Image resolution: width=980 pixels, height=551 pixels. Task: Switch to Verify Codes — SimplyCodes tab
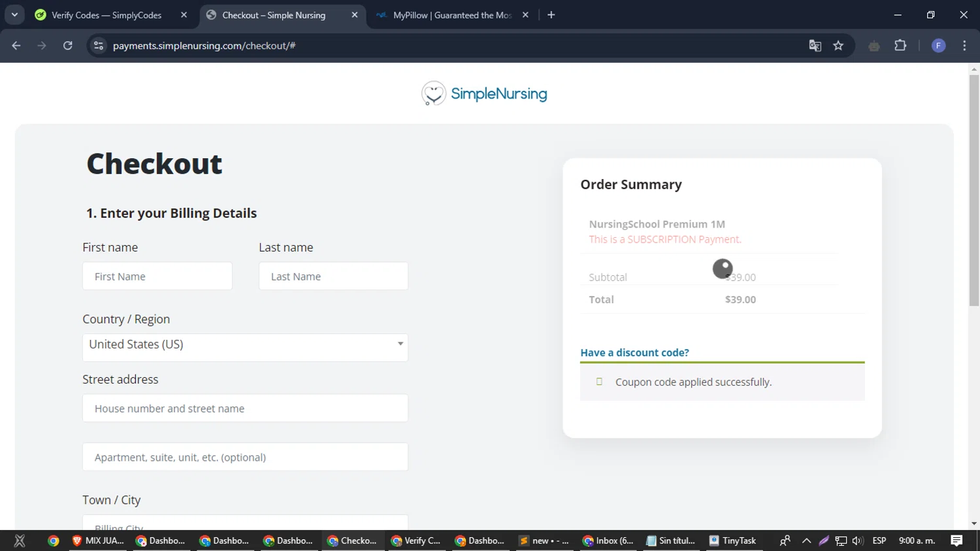[x=106, y=15]
